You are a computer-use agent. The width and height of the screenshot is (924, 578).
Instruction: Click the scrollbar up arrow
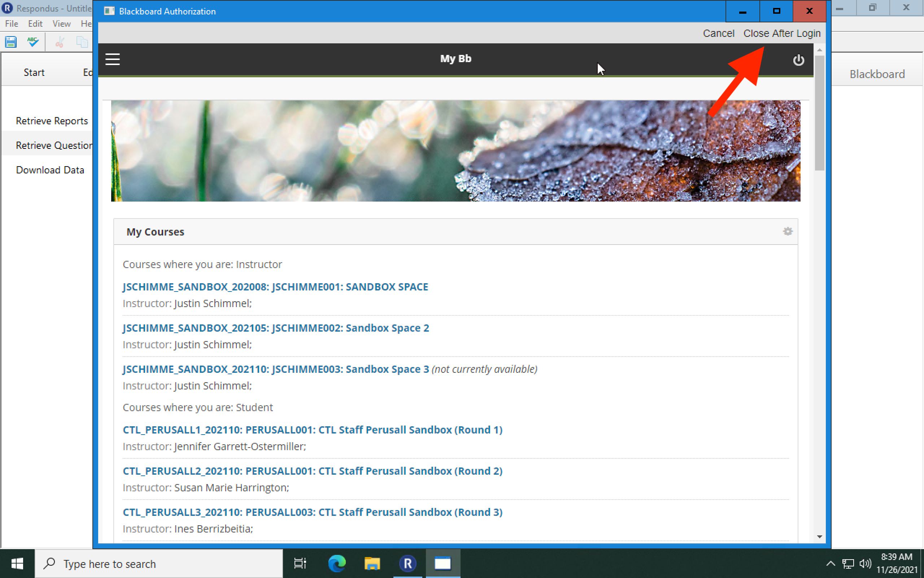coord(819,50)
